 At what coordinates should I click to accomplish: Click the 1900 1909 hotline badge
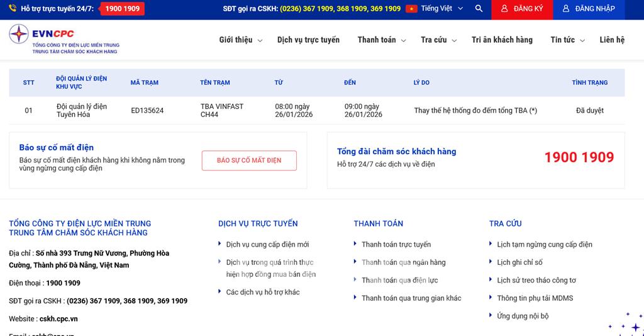point(122,9)
